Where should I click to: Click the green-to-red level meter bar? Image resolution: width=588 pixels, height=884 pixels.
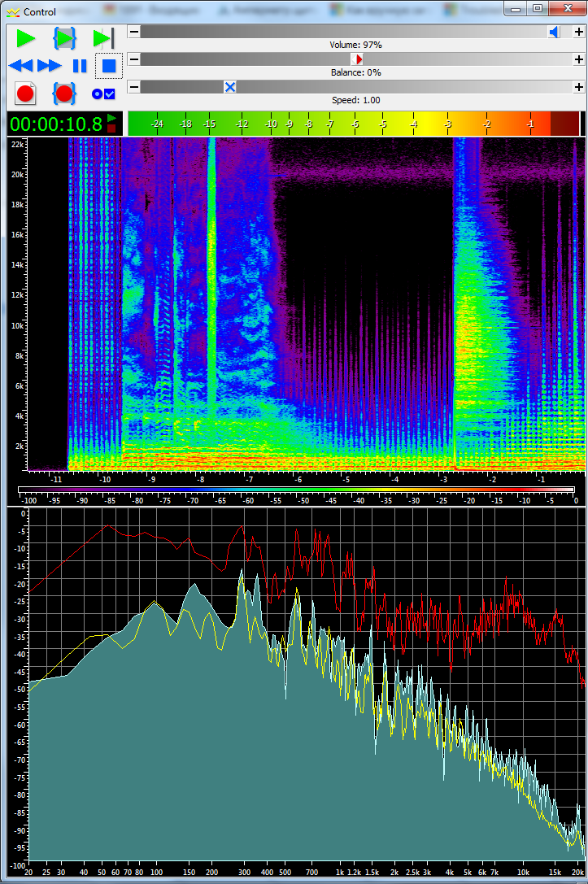(354, 124)
